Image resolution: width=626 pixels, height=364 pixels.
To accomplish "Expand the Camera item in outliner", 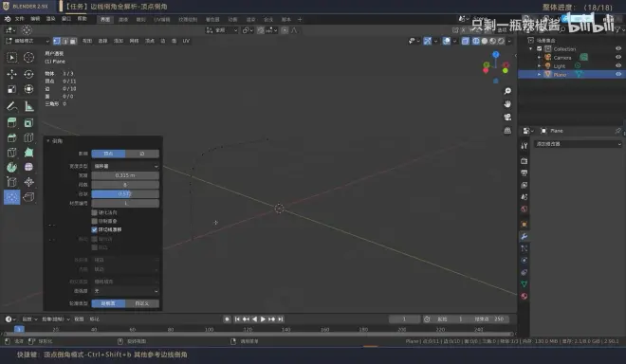I will pyautogui.click(x=539, y=58).
